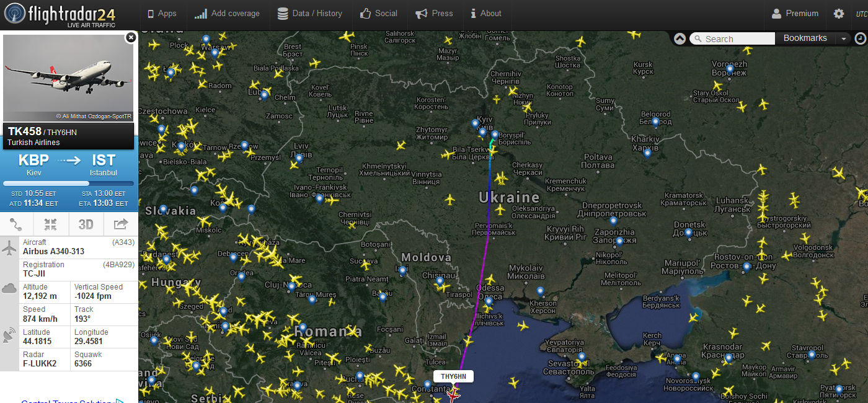Open the Bookmarks menu
868x403 pixels.
[805, 38]
